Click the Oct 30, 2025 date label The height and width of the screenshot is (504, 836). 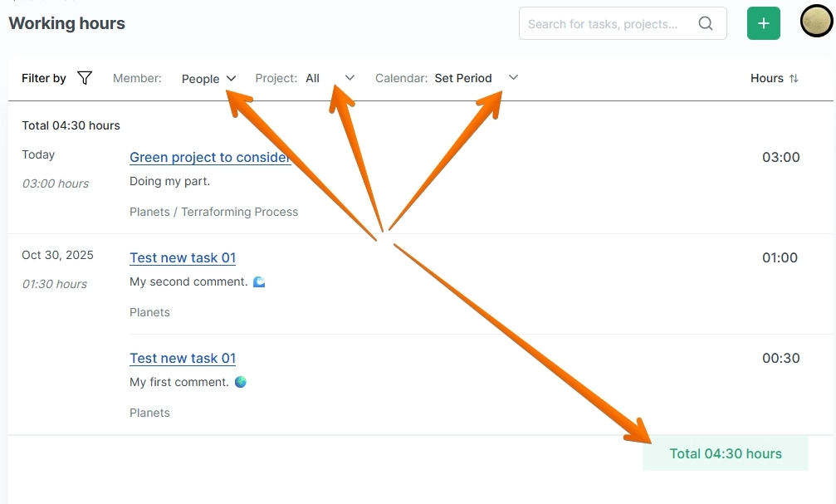(57, 255)
